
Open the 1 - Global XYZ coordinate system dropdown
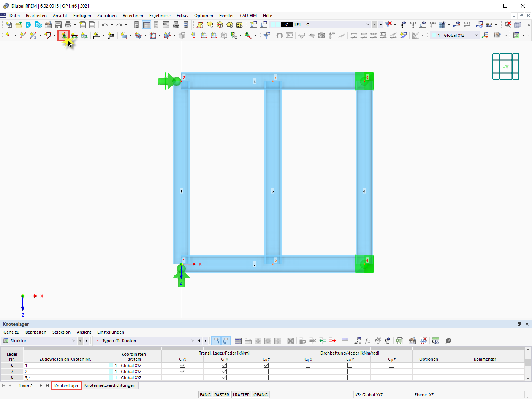click(x=476, y=35)
